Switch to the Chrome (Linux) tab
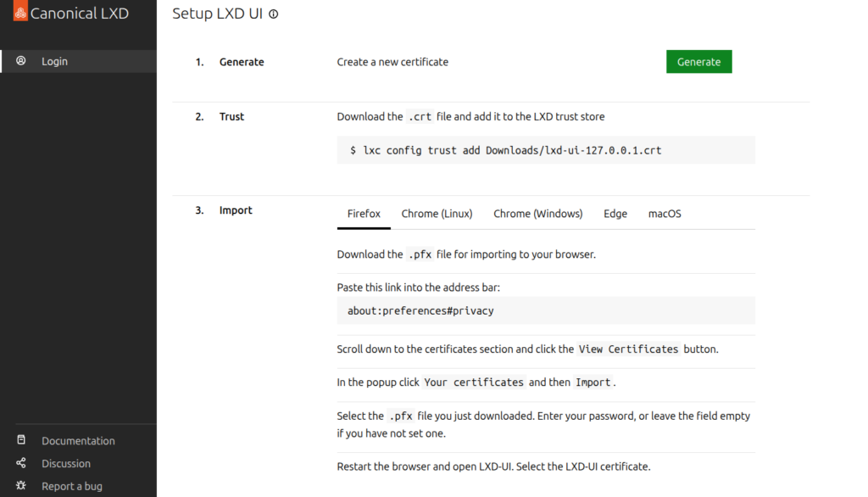868x497 pixels. [x=437, y=214]
